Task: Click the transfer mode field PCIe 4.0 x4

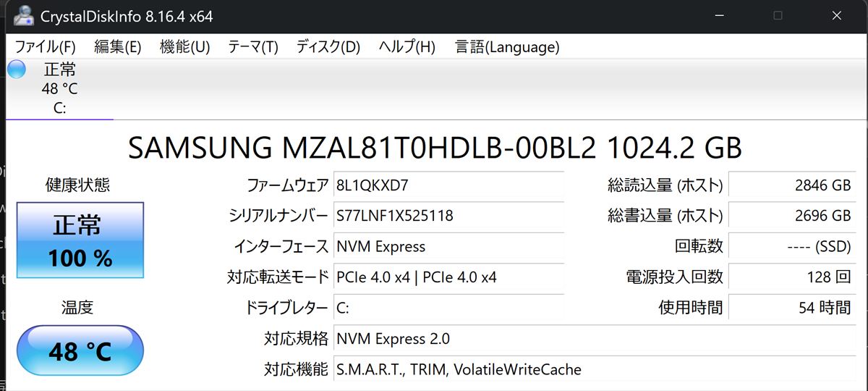Action: point(448,277)
